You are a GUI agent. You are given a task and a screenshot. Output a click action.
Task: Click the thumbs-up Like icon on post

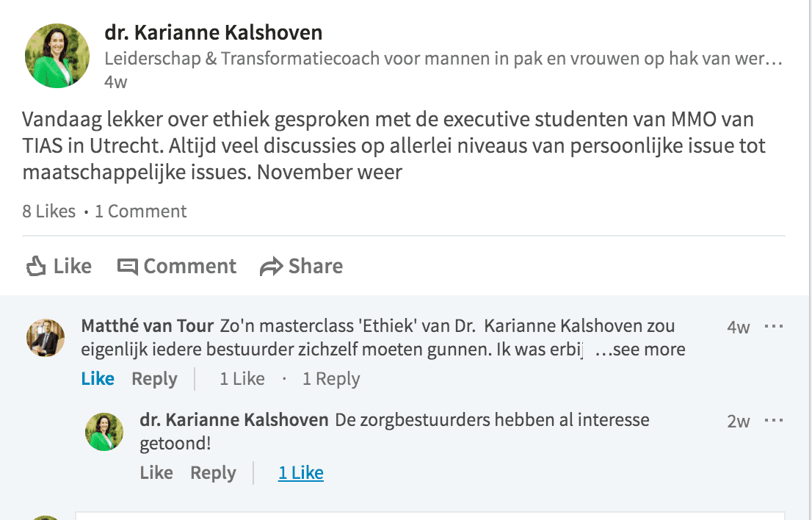pyautogui.click(x=36, y=266)
